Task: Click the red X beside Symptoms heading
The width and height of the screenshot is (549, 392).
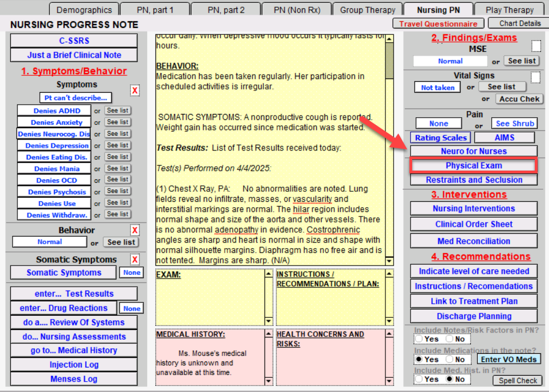Action: [x=135, y=91]
